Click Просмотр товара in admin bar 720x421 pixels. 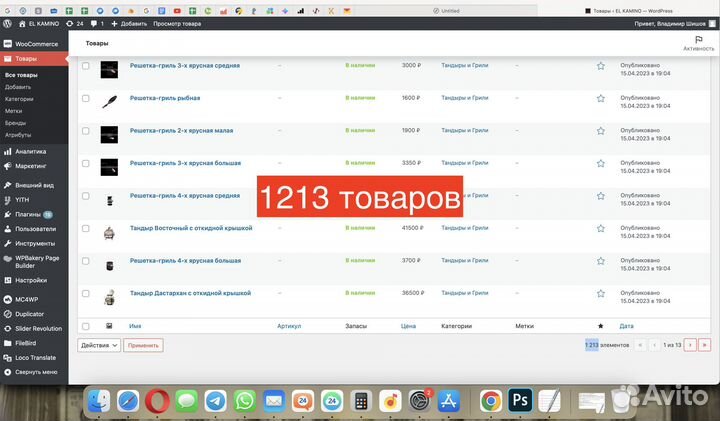(177, 23)
